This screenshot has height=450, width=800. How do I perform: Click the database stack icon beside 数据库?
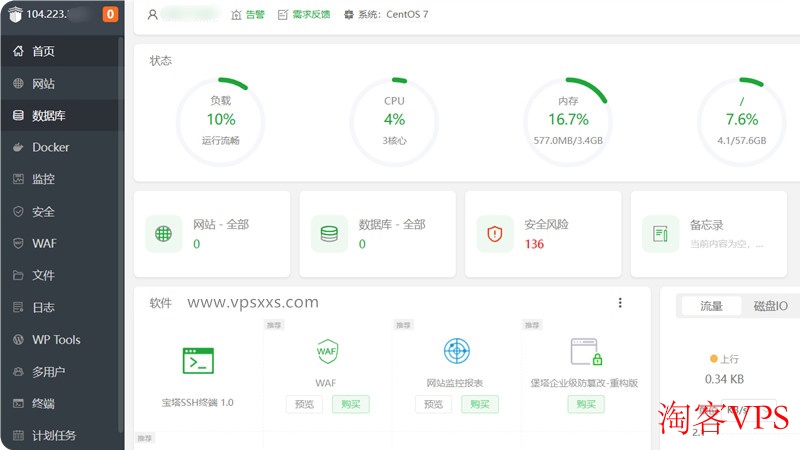coord(18,115)
